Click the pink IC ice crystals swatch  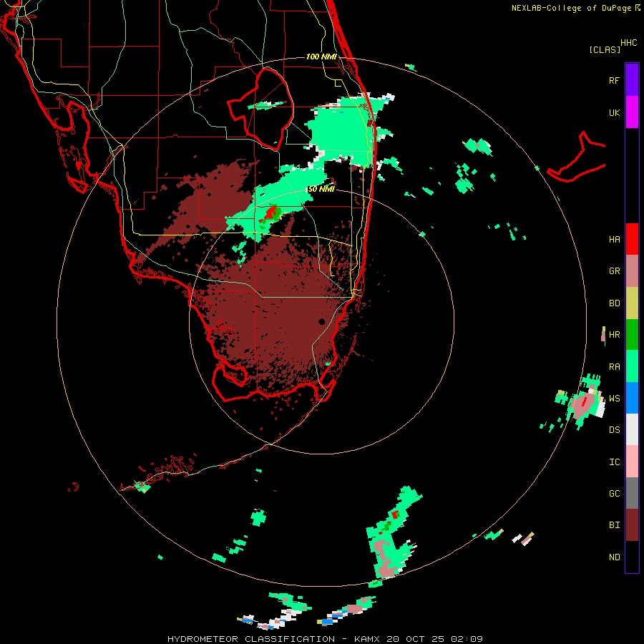click(x=632, y=462)
